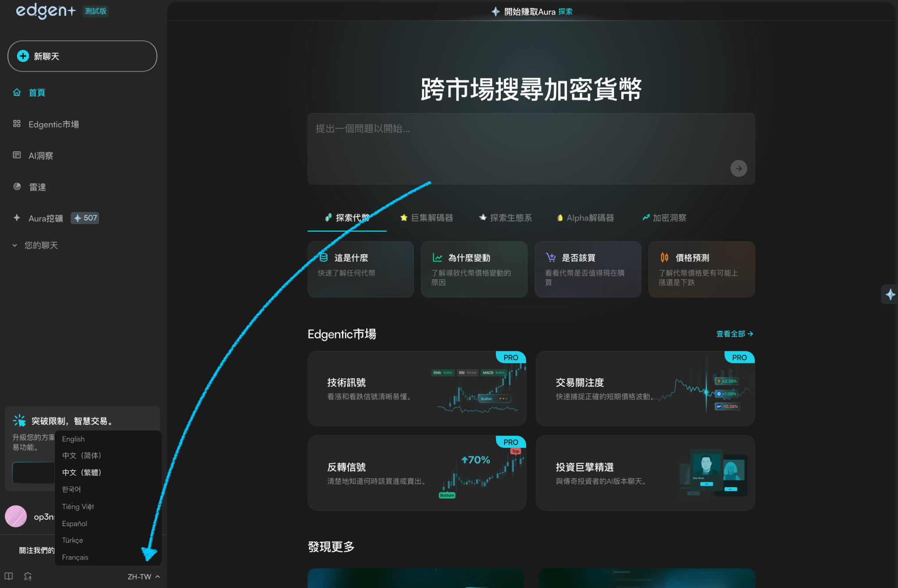Switch to the 巨集解碼器 tab
The height and width of the screenshot is (588, 898).
click(427, 218)
